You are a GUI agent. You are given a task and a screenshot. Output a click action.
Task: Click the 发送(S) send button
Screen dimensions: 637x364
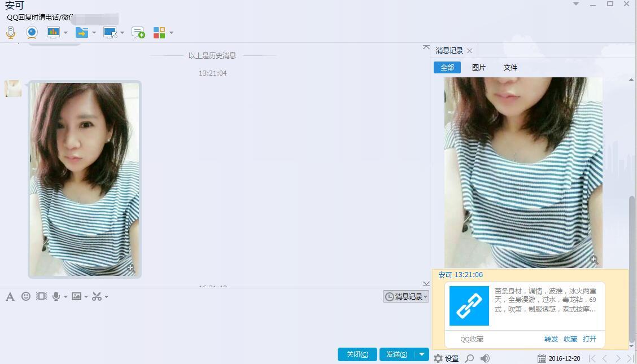396,354
